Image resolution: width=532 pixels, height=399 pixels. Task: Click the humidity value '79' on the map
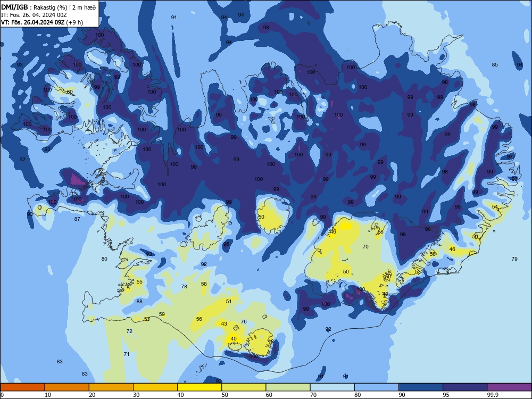(514, 259)
